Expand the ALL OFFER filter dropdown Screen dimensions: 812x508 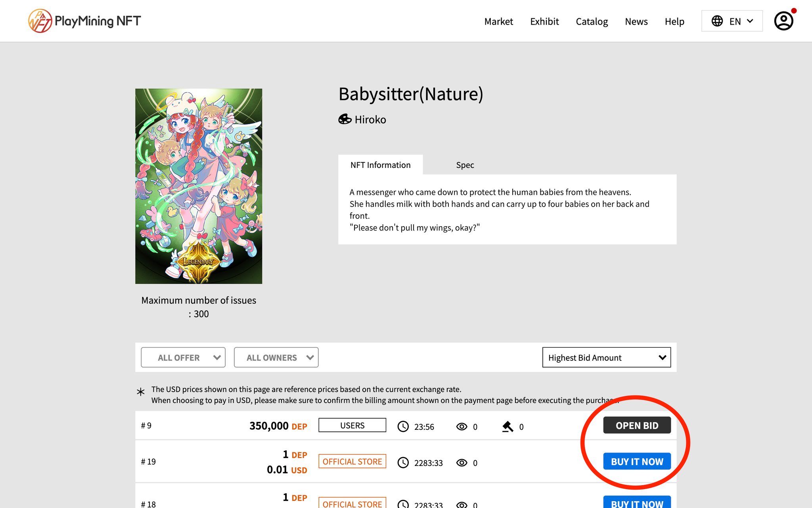coord(183,358)
